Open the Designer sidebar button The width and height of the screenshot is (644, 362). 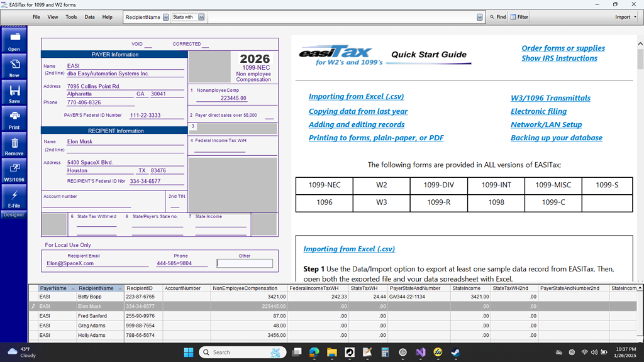point(14,215)
